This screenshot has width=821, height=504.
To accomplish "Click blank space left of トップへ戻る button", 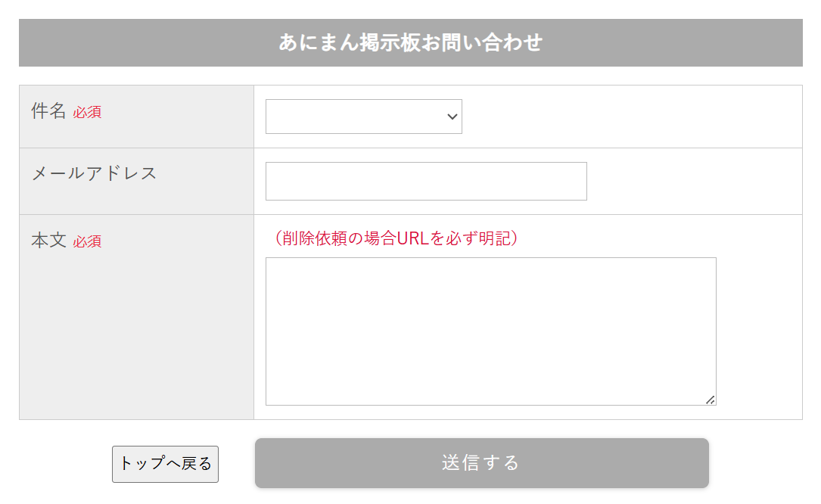I will [61, 463].
